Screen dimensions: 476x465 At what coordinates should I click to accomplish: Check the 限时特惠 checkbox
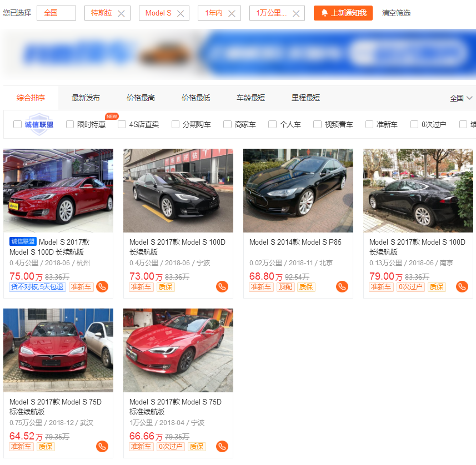pos(70,124)
